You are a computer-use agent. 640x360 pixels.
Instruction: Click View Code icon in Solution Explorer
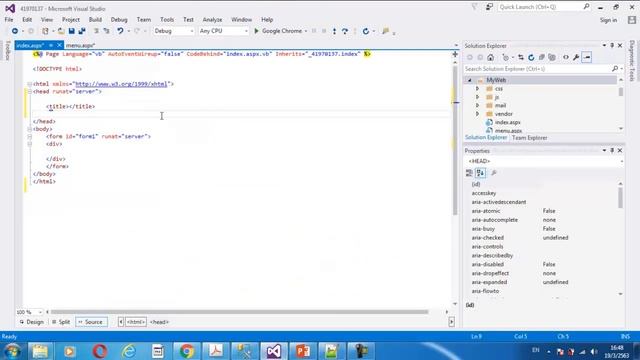pos(566,58)
